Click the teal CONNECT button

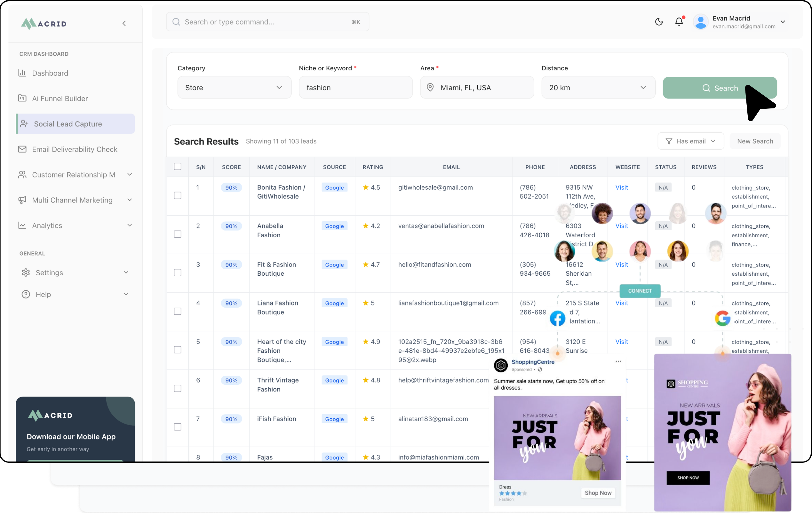pyautogui.click(x=640, y=291)
